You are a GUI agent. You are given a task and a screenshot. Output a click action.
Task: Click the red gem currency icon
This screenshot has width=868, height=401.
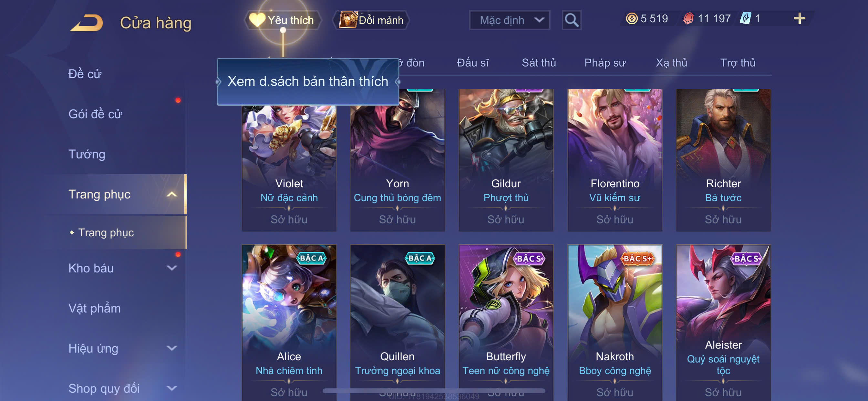point(688,18)
